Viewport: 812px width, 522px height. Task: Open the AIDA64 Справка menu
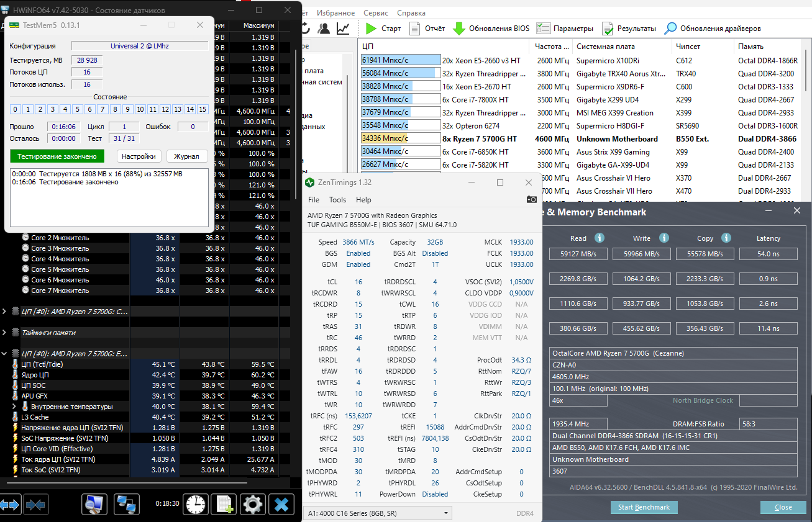[x=411, y=13]
